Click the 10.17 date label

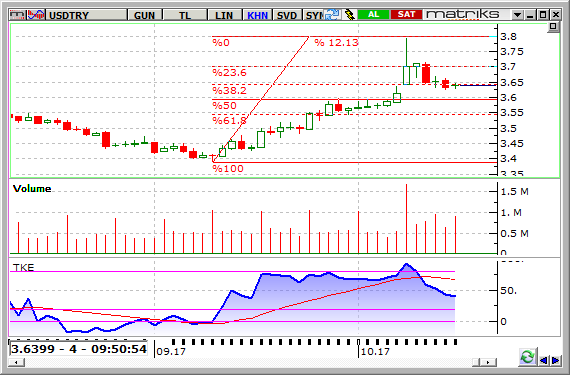coord(375,351)
